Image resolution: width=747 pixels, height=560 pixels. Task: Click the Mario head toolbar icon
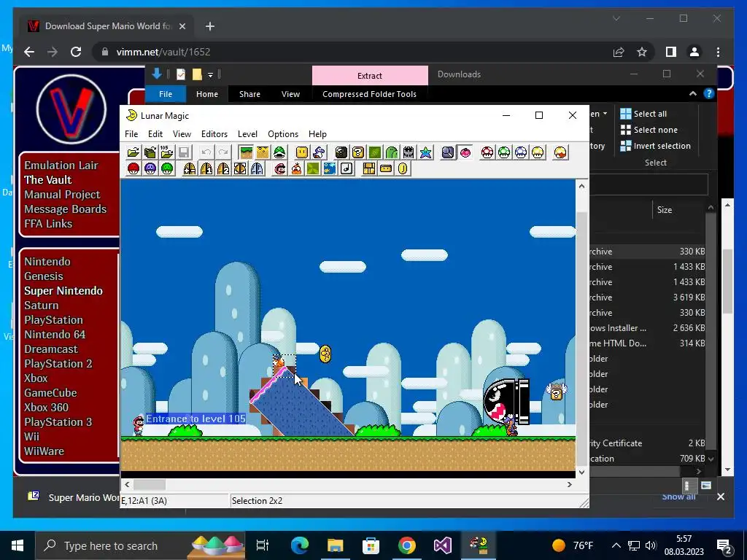tap(280, 168)
